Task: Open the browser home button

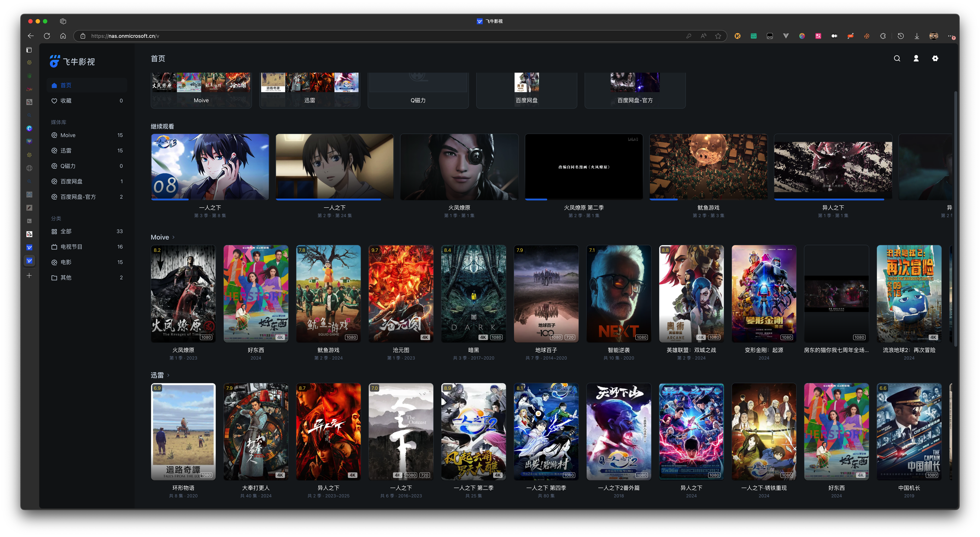Action: [x=63, y=36]
